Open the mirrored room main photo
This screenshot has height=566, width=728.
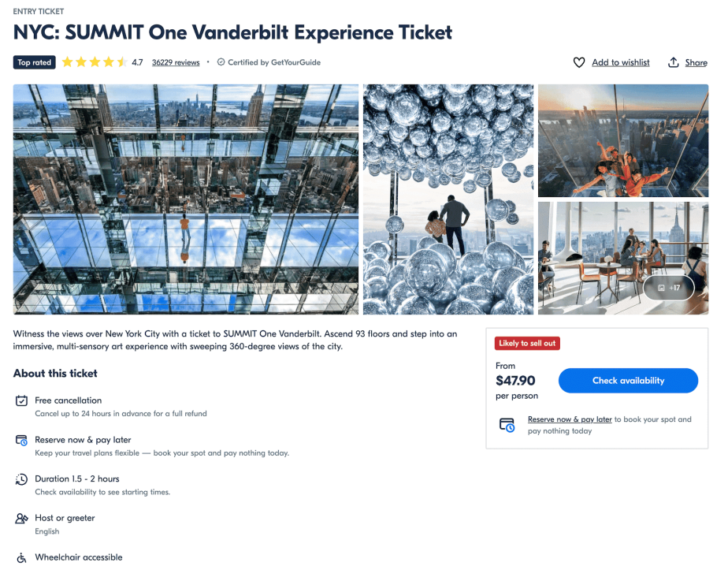pyautogui.click(x=186, y=199)
